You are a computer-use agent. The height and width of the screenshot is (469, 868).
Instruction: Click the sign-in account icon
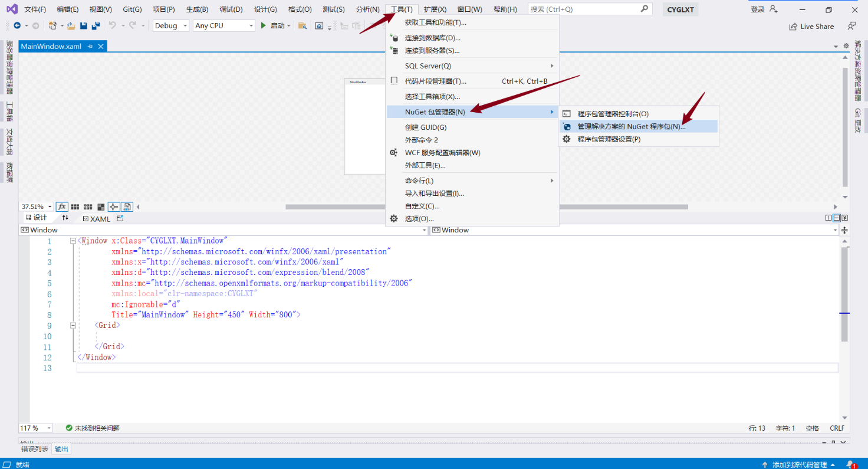click(774, 9)
